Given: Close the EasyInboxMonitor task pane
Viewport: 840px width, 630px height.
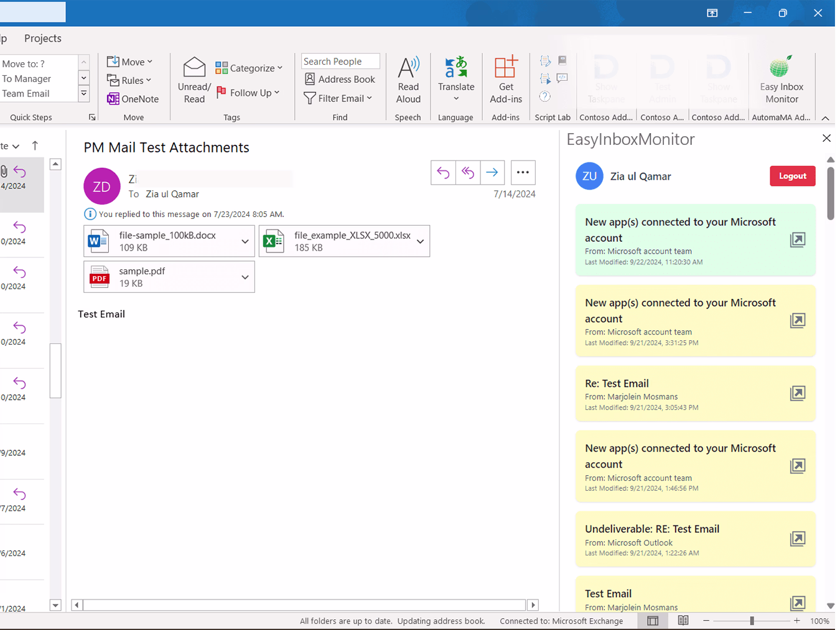Looking at the screenshot, I should (826, 138).
